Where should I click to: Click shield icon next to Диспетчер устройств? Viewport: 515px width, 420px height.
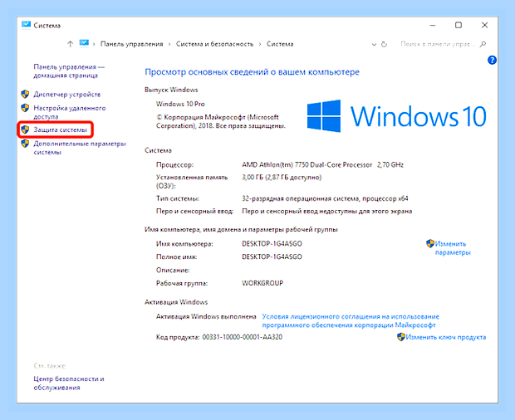25,94
